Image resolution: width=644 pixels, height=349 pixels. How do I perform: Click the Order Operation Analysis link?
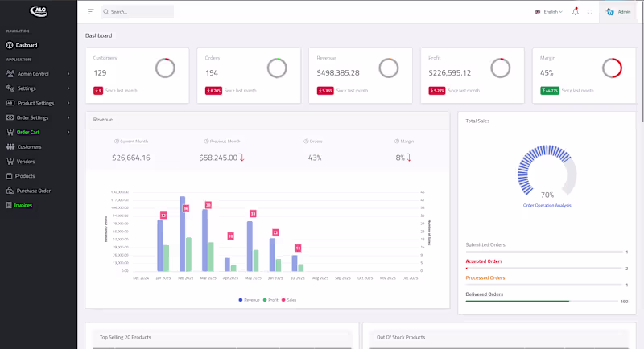[547, 206]
